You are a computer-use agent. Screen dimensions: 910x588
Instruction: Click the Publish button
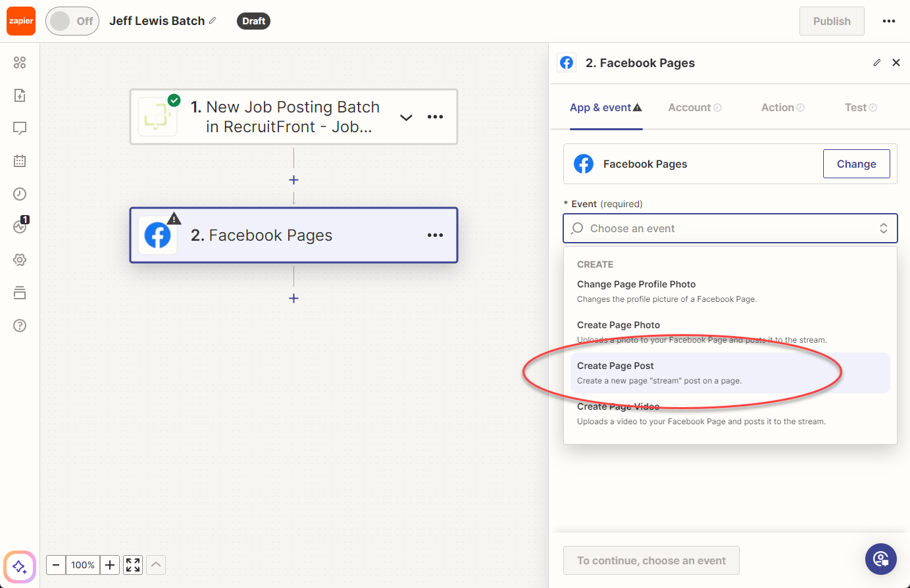click(832, 21)
